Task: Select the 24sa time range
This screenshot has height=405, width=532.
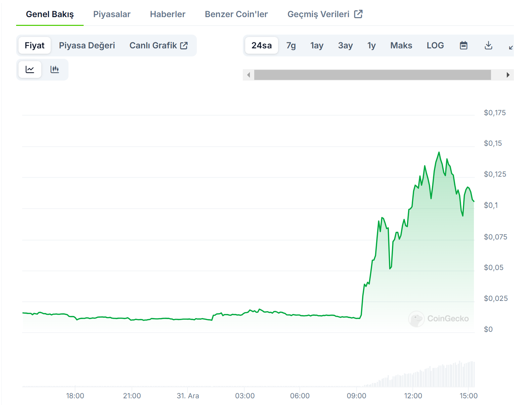Action: pos(261,45)
